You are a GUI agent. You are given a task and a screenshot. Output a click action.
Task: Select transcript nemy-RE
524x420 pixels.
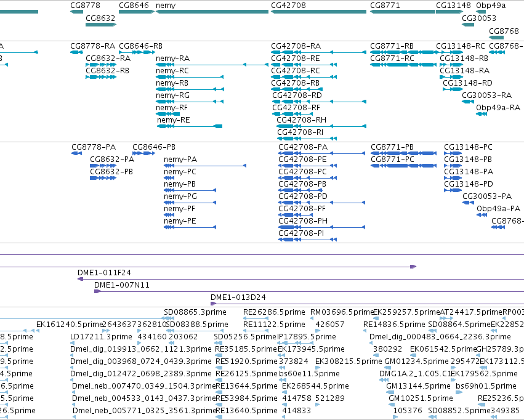(x=173, y=120)
